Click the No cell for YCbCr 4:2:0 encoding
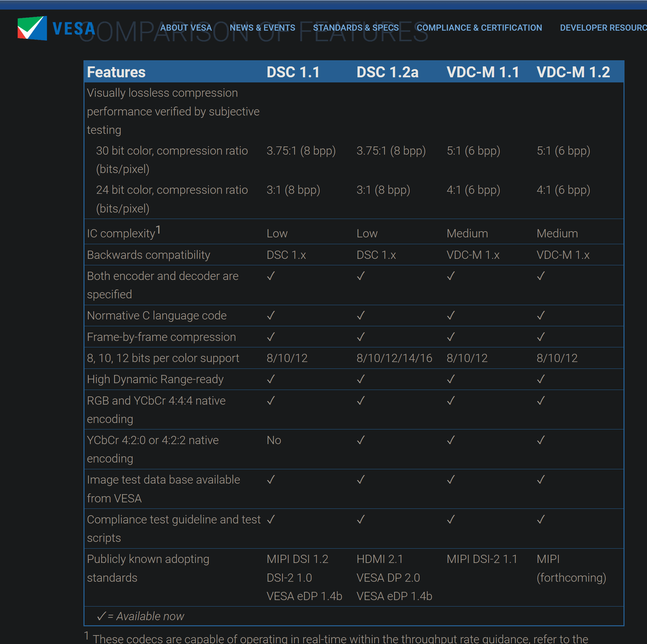This screenshot has width=647, height=644. pyautogui.click(x=274, y=440)
